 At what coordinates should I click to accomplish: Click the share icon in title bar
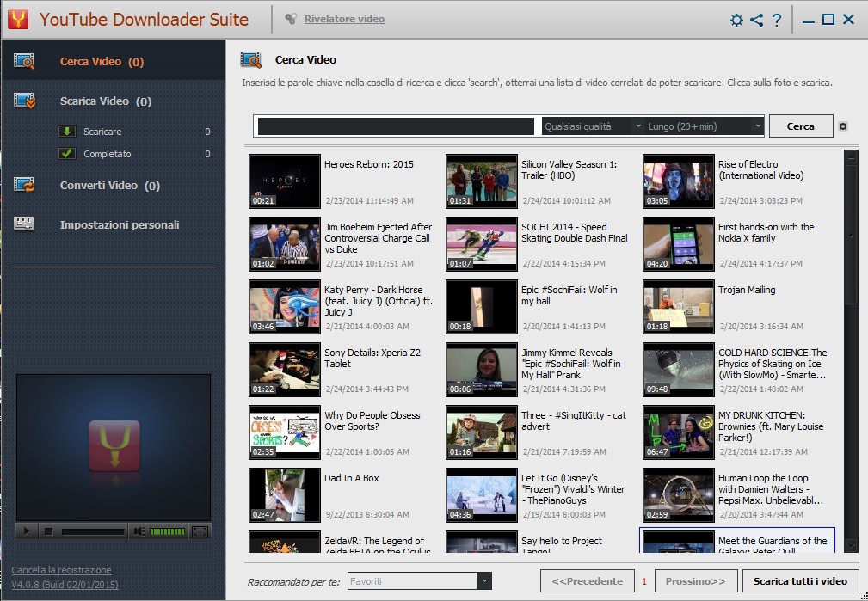pyautogui.click(x=756, y=20)
